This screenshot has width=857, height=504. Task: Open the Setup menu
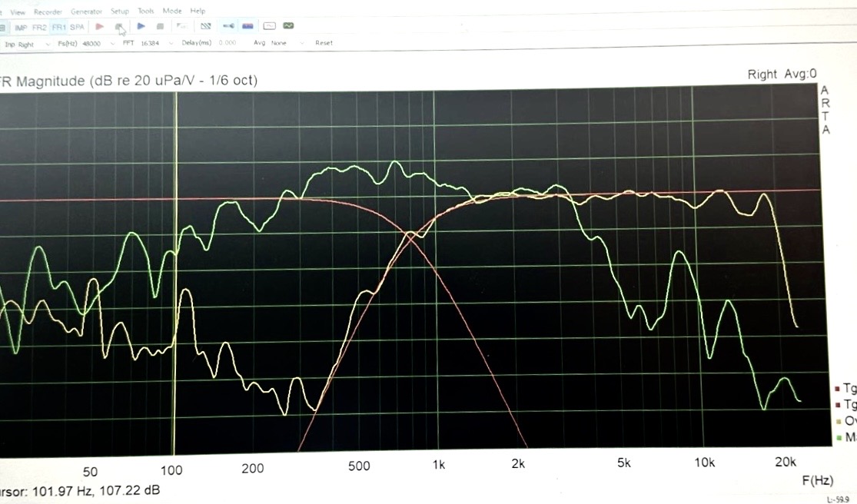click(x=120, y=11)
